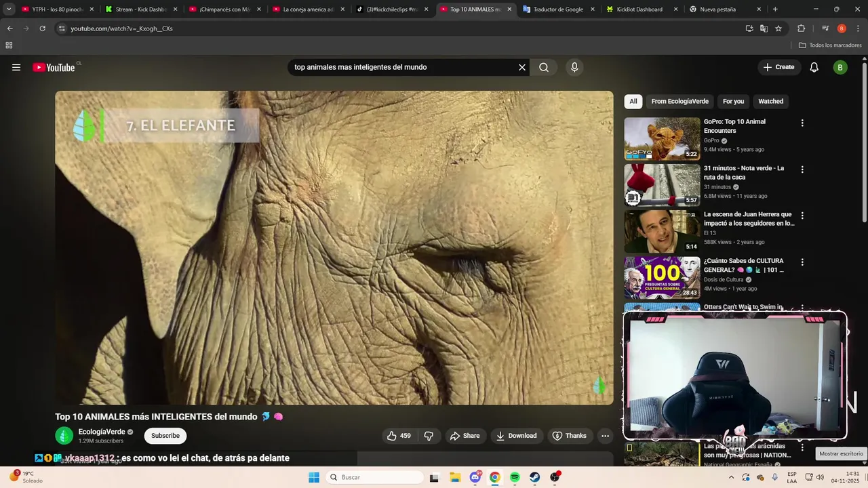This screenshot has height=488, width=868.
Task: Install app icon in address bar
Action: [749, 28]
